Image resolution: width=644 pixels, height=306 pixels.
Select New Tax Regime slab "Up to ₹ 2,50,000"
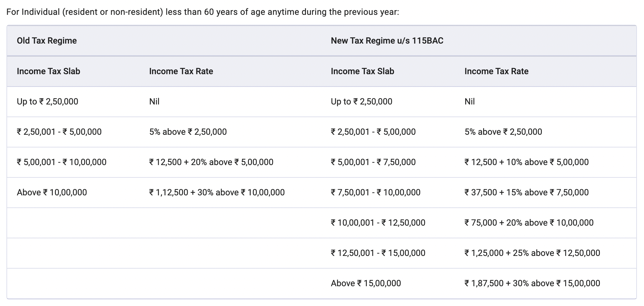362,102
